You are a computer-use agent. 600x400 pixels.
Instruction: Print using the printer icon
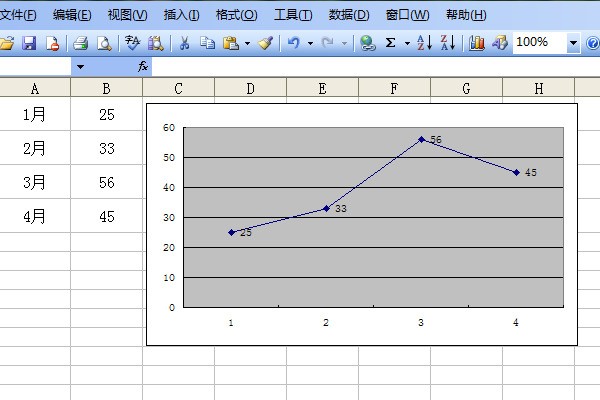(x=81, y=43)
